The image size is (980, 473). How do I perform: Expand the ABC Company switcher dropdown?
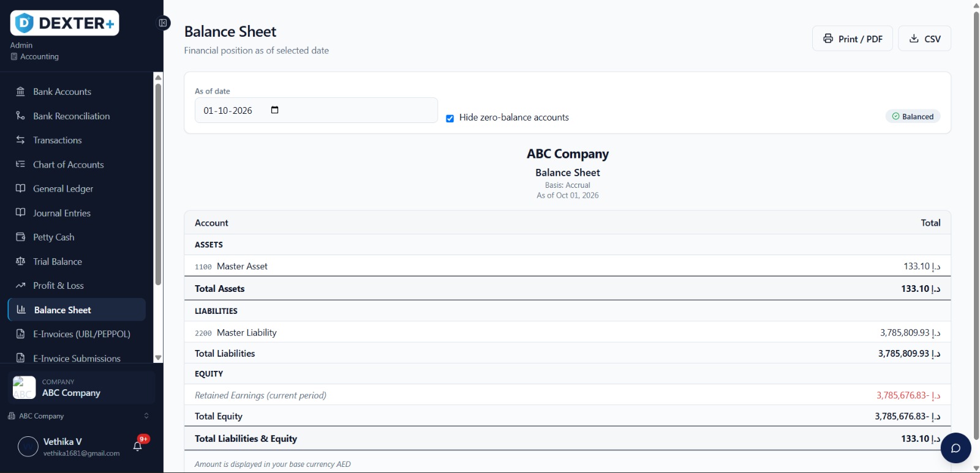click(x=77, y=416)
